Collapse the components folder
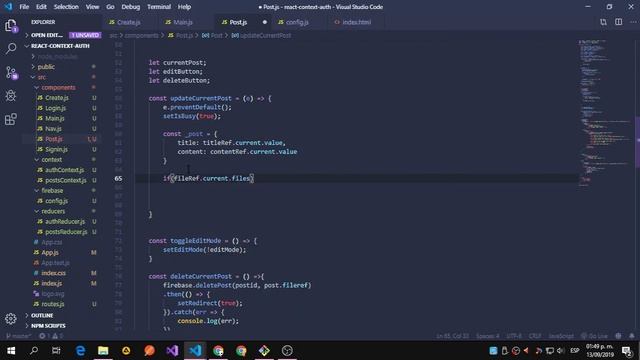 [58, 87]
